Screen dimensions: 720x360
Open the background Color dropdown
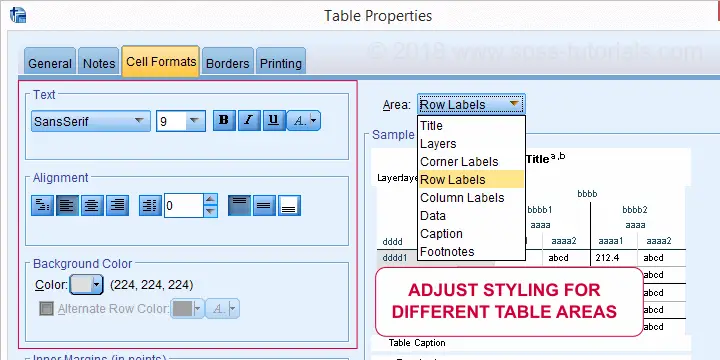pyautogui.click(x=86, y=285)
